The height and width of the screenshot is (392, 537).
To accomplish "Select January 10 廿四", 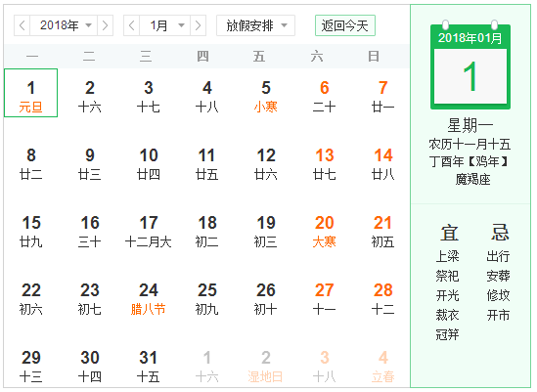I will point(149,163).
